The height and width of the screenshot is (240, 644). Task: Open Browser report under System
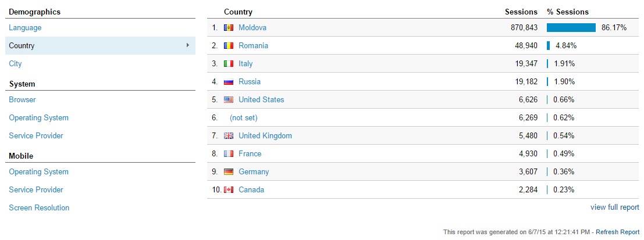22,100
